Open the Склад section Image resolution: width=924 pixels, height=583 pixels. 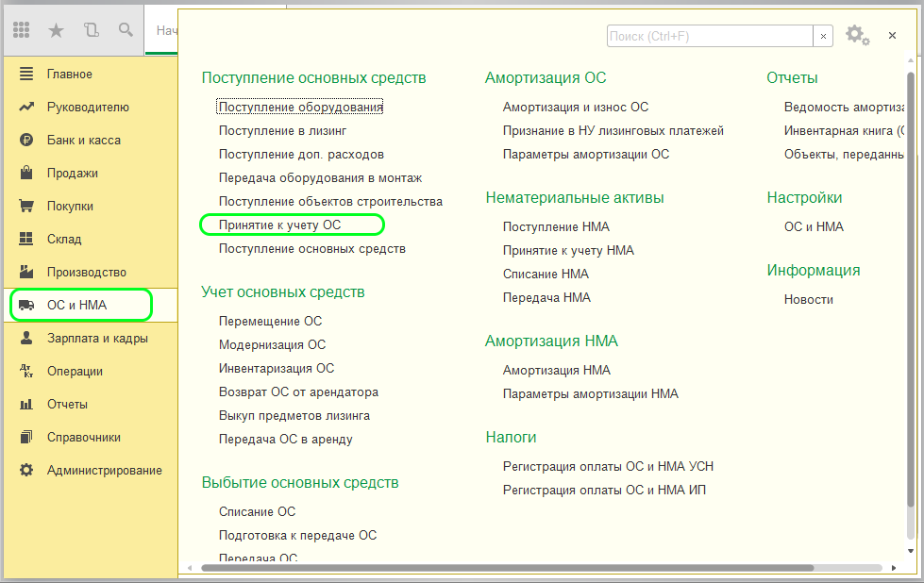pos(64,240)
